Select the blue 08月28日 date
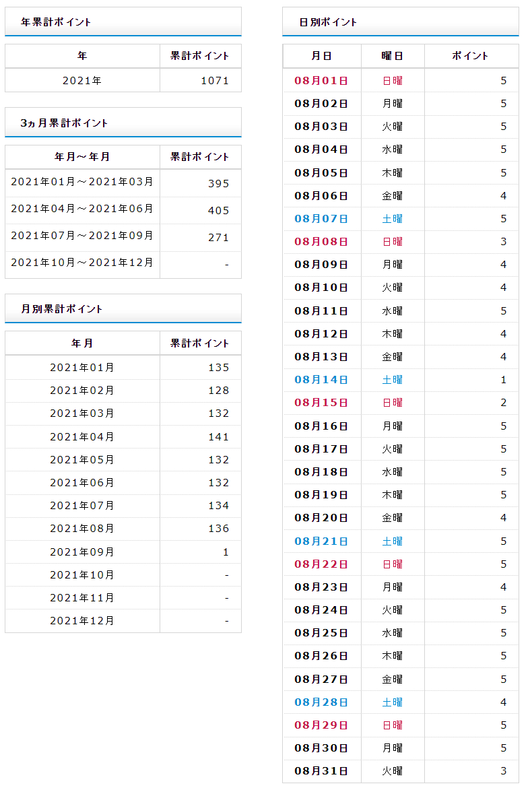This screenshot has height=794, width=532. point(321,702)
